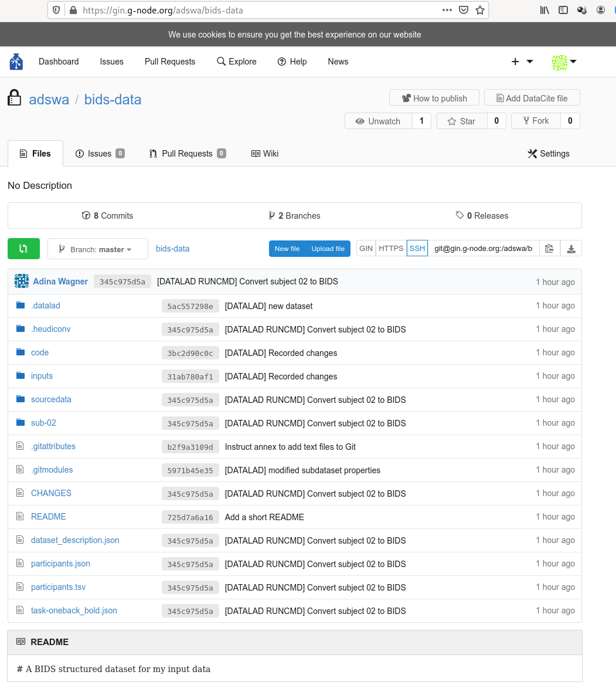
Task: Open the user avatar account menu
Action: [x=564, y=62]
